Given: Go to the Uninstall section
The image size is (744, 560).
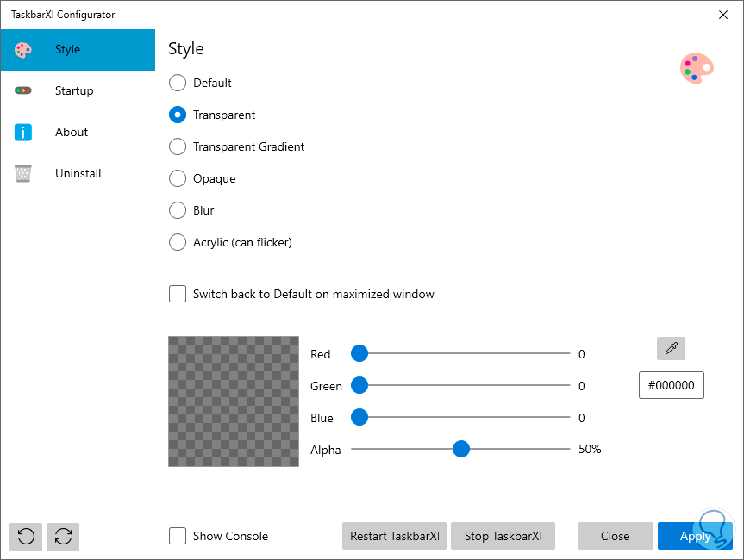Looking at the screenshot, I should point(78,173).
